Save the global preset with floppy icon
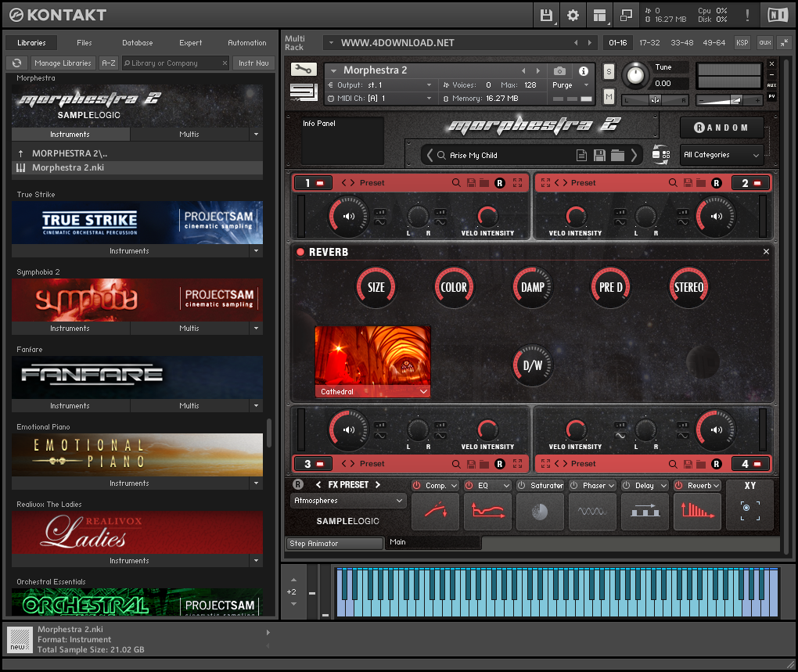 (599, 155)
